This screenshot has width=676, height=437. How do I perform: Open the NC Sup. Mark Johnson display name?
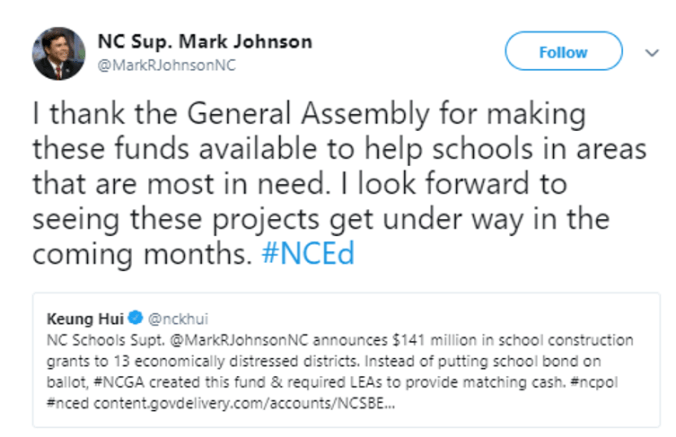[204, 42]
